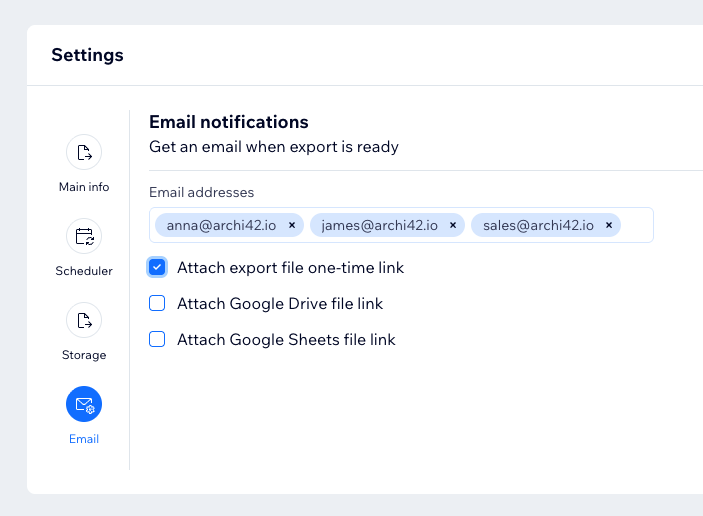Click the Attach Google Sheets file link label

286,339
